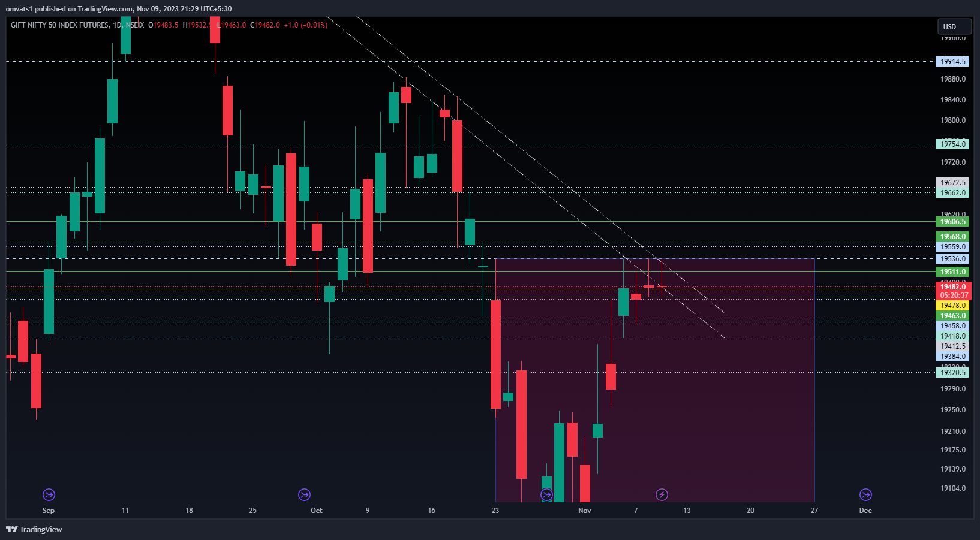Click the 19840.0 price axis value

click(x=953, y=100)
